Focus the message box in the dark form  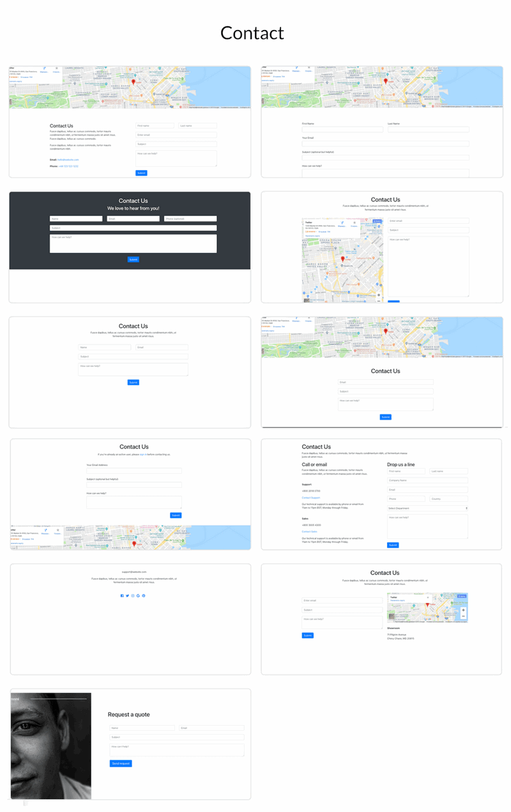coord(133,244)
